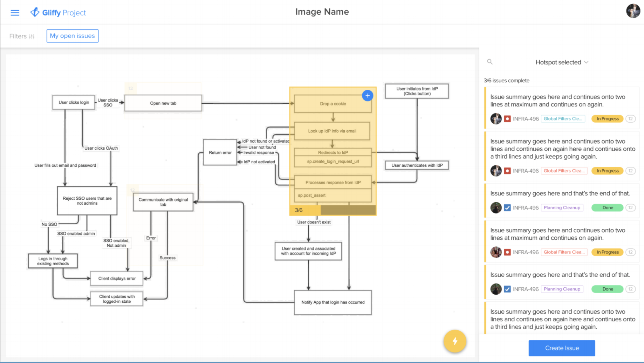Click the 3/6 hotspot progress bar
Viewport: 644px width, 363px height.
333,210
